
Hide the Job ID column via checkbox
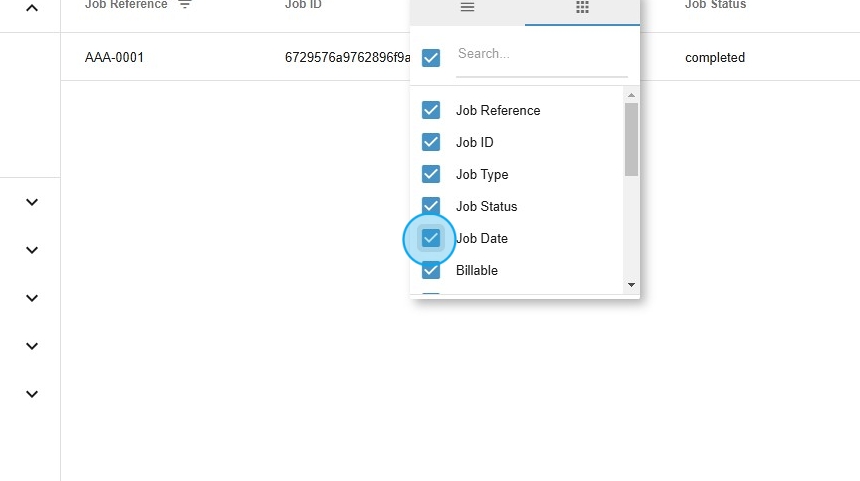pyautogui.click(x=431, y=142)
